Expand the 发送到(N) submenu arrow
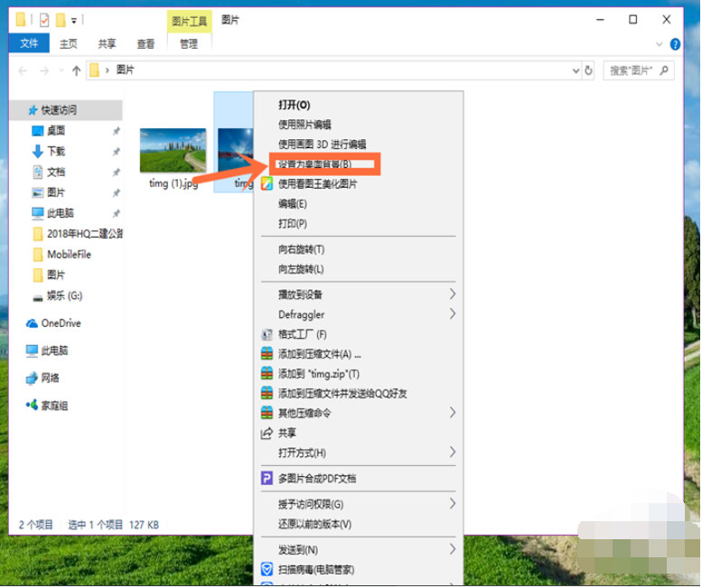The image size is (702, 588). [x=452, y=549]
